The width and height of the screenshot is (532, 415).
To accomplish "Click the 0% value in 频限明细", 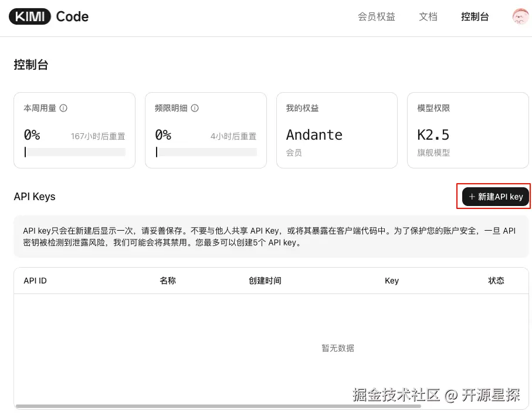I will pyautogui.click(x=163, y=135).
